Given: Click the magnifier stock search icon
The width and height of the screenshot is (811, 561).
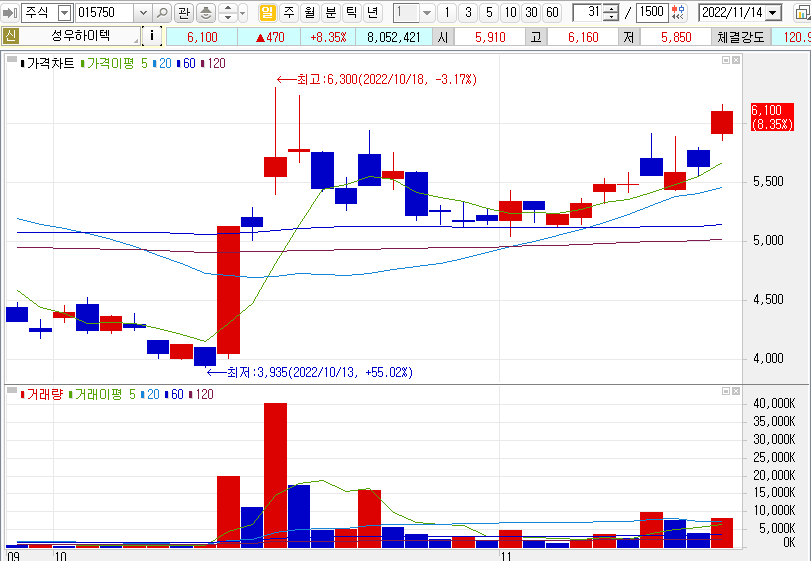Looking at the screenshot, I should click(162, 12).
